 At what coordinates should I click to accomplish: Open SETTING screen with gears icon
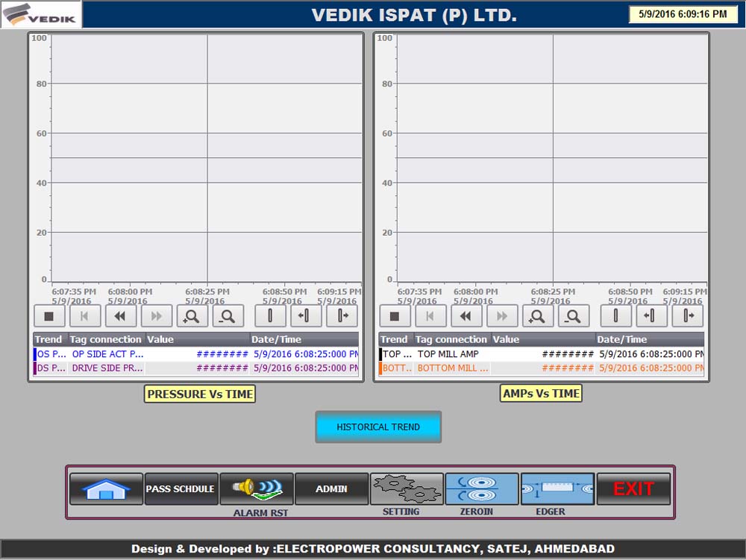coord(407,488)
